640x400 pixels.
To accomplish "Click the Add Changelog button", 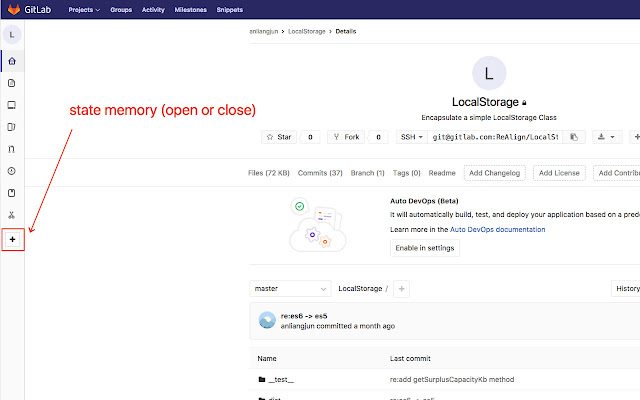I will pyautogui.click(x=494, y=173).
